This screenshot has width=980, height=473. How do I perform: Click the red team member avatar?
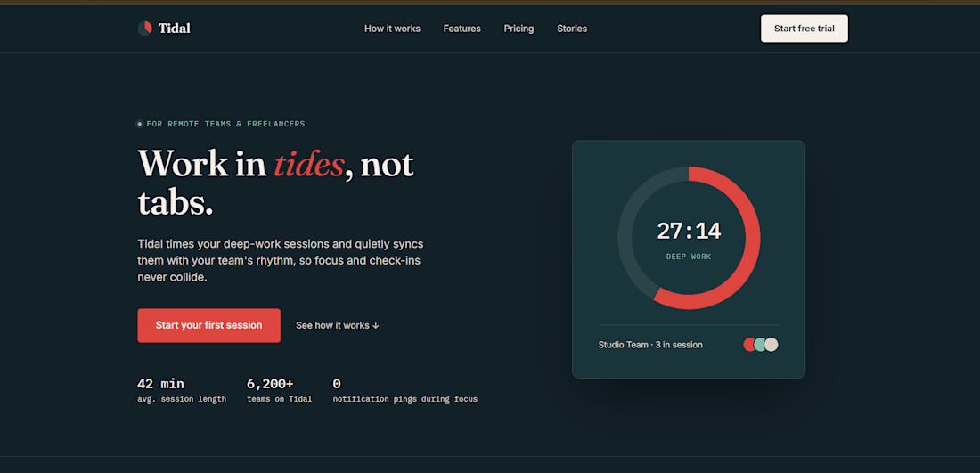click(748, 345)
